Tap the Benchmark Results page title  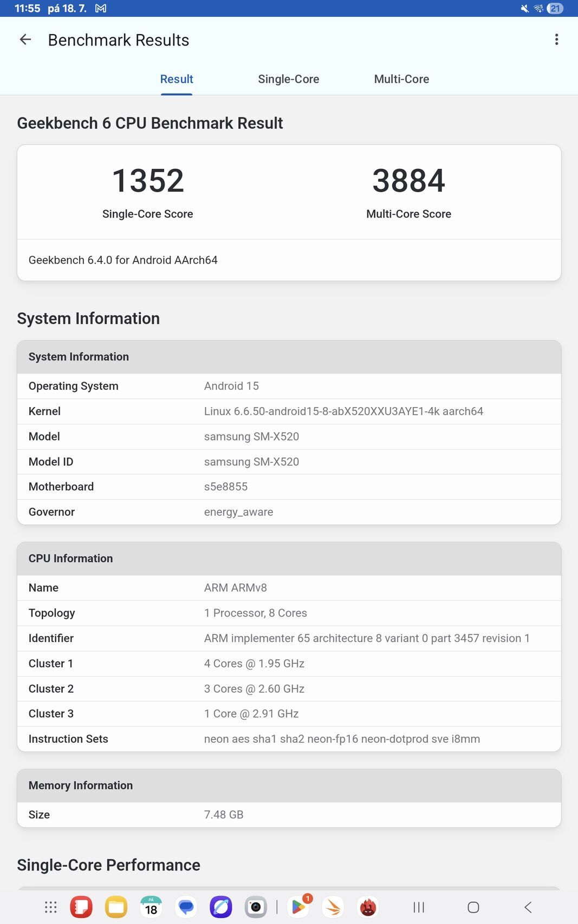[x=119, y=40]
